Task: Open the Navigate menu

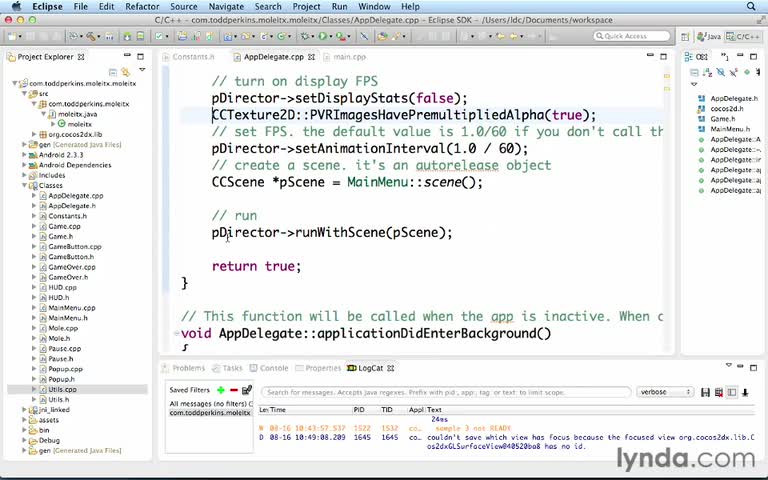Action: pyautogui.click(x=226, y=6)
